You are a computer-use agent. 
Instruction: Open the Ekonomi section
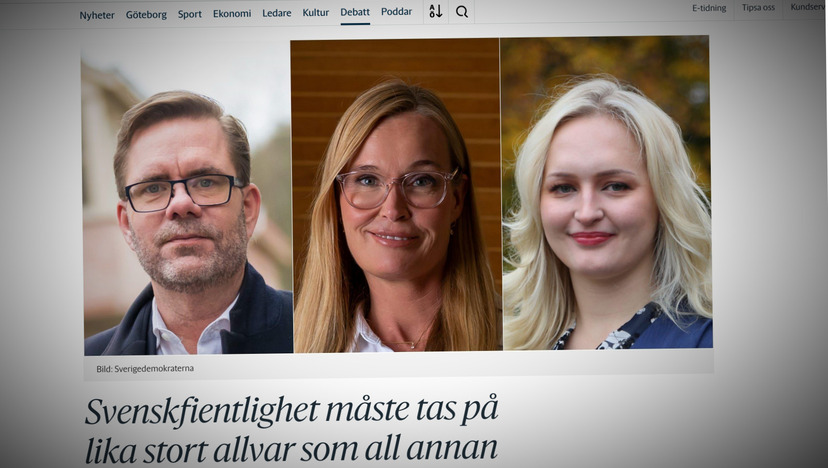232,14
